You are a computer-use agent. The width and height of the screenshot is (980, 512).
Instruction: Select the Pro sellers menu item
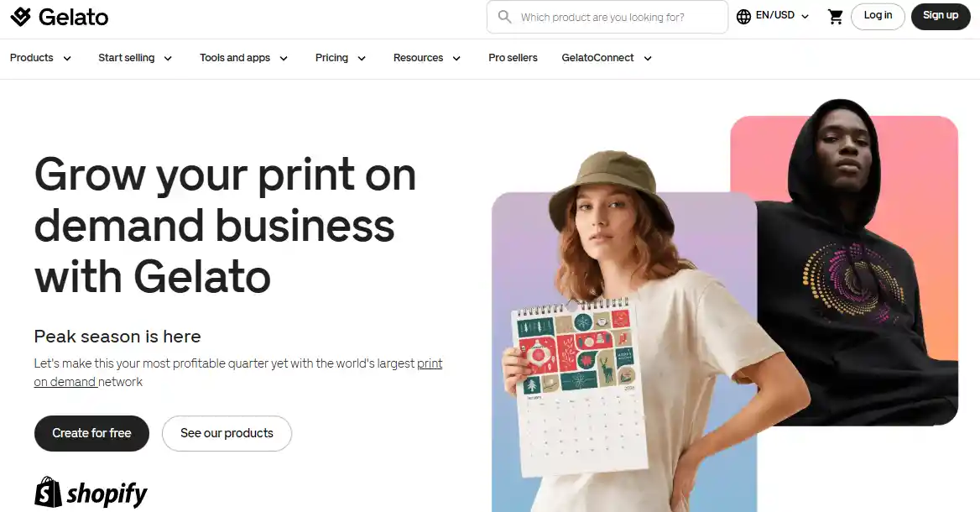pos(513,58)
